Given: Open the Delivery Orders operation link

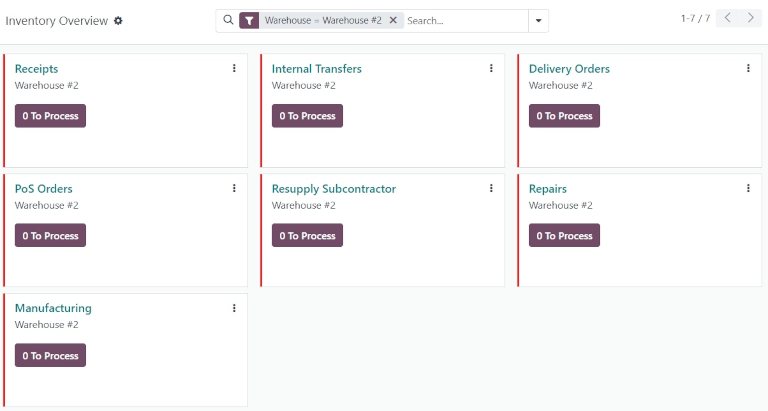Looking at the screenshot, I should tap(569, 69).
